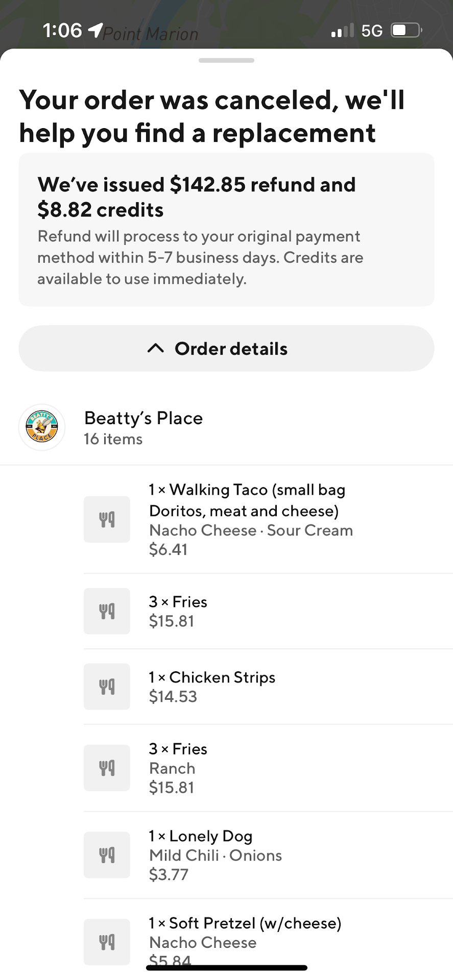
Task: Tap the Chicken Strips food icon
Action: (x=107, y=687)
